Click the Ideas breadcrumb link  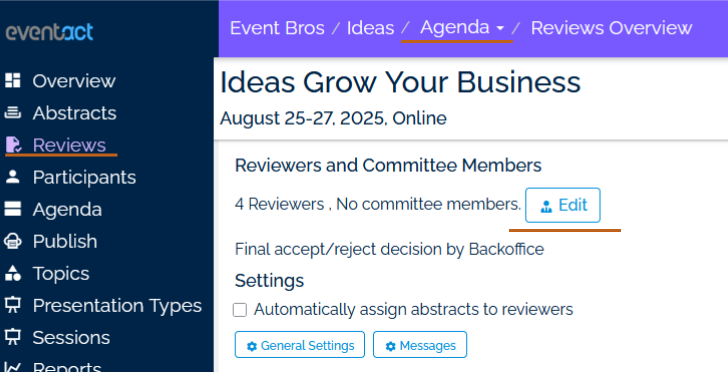(370, 28)
